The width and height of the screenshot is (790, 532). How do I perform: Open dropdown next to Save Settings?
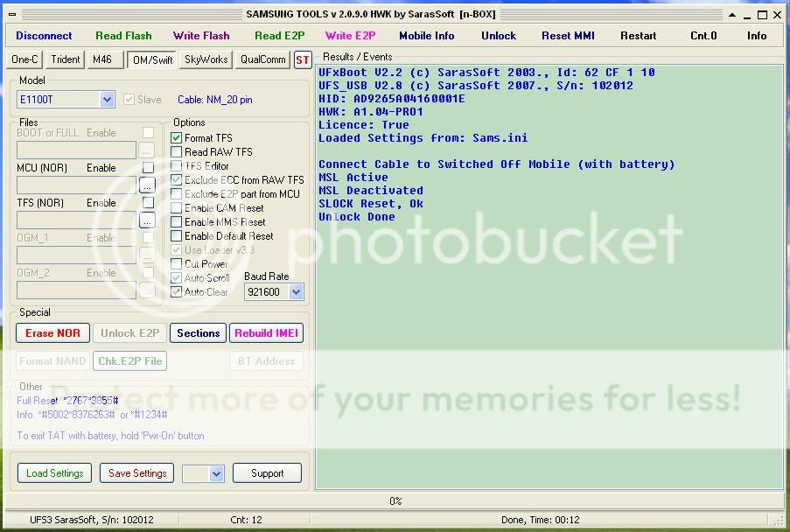coord(217,473)
